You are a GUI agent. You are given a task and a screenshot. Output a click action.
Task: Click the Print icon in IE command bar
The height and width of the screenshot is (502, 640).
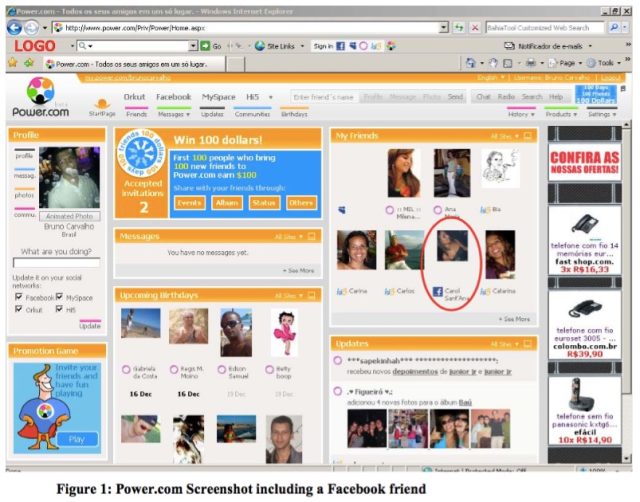coord(531,63)
